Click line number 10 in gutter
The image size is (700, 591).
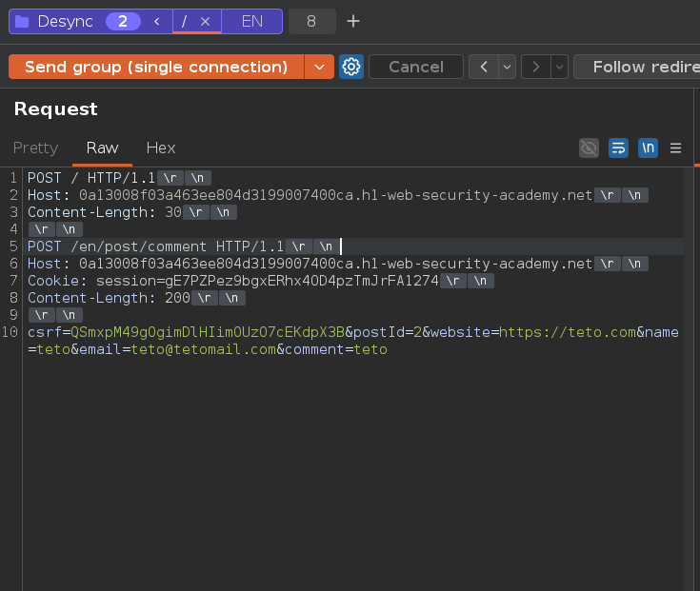pyautogui.click(x=10, y=332)
